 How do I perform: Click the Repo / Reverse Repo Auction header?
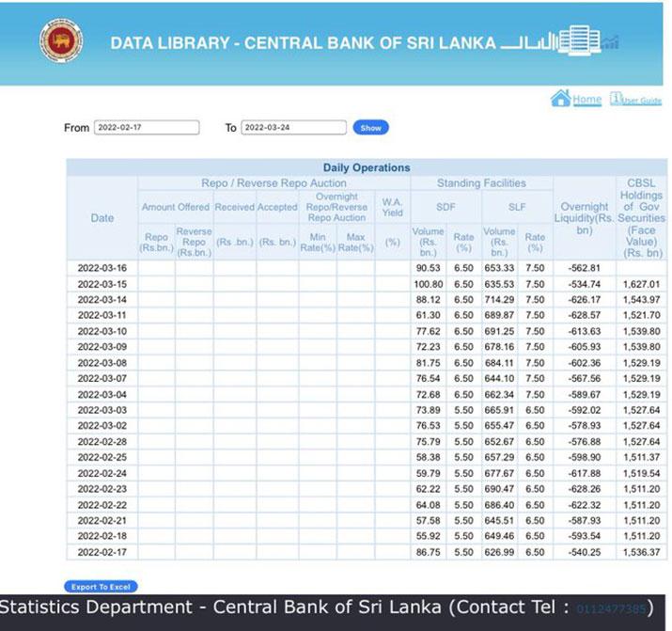273,183
